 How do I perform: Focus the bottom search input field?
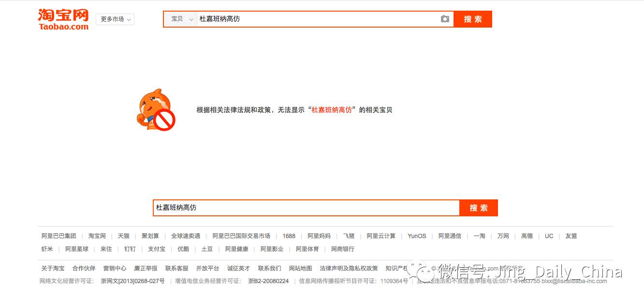click(x=307, y=208)
